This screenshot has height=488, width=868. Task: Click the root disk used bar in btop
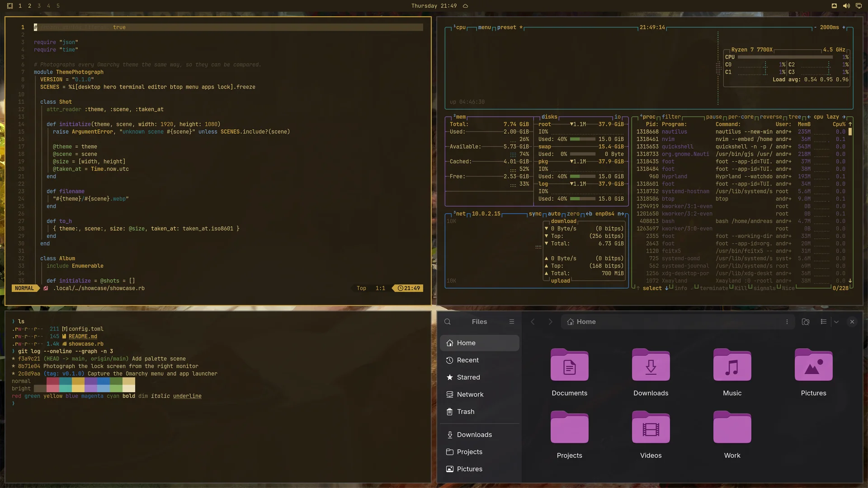582,139
